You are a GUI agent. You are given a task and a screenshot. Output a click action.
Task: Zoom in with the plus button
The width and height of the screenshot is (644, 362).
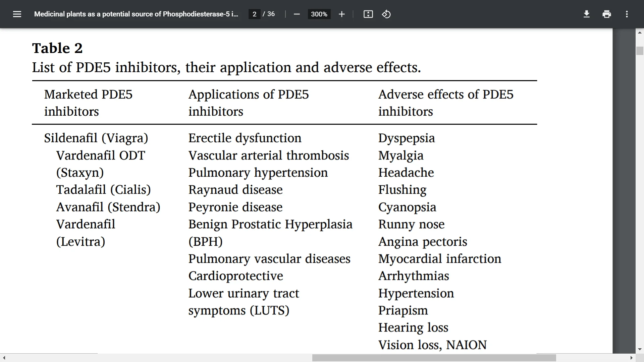[x=341, y=14]
